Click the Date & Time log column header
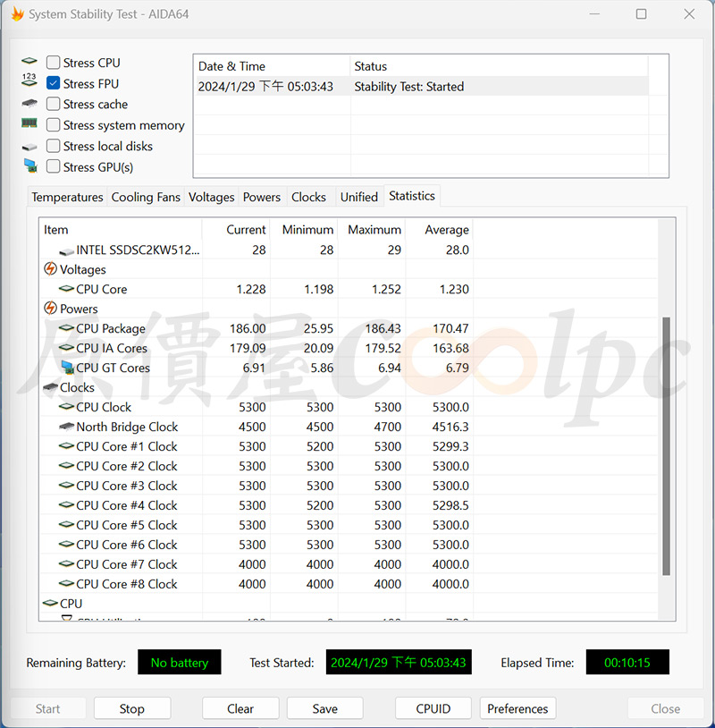Screen dimensions: 715x728 point(273,66)
